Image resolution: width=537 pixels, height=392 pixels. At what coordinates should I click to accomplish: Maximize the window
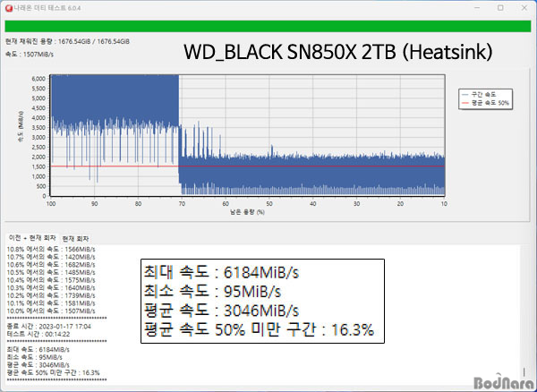click(500, 8)
